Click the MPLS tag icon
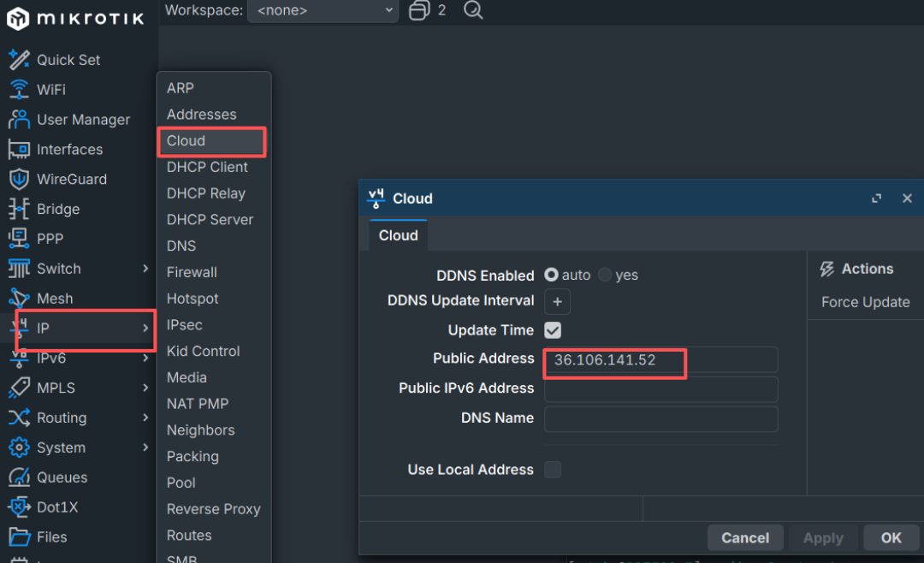Screen dimensions: 924x563 (x=19, y=388)
